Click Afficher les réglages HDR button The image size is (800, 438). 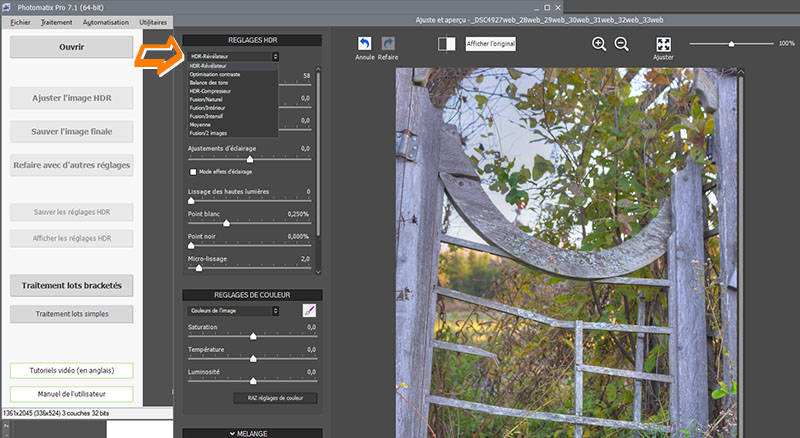71,238
